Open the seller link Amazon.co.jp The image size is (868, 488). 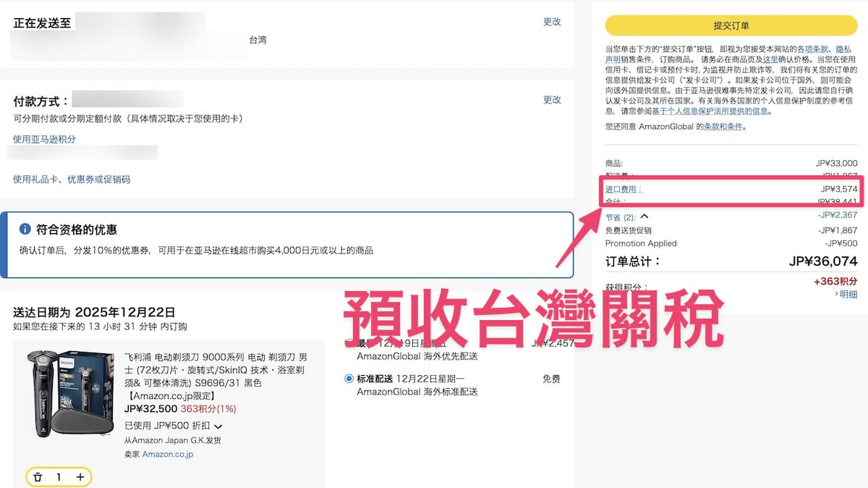click(x=168, y=454)
